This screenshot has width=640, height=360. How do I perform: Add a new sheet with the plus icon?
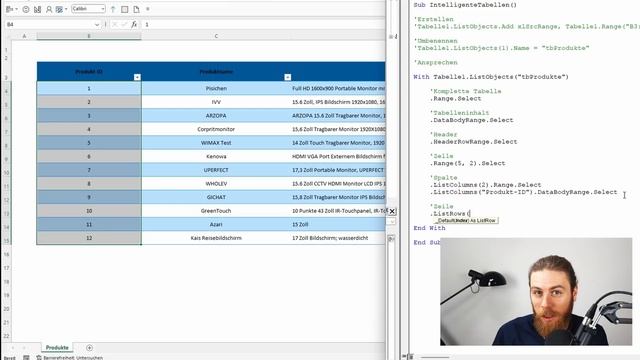[89, 348]
